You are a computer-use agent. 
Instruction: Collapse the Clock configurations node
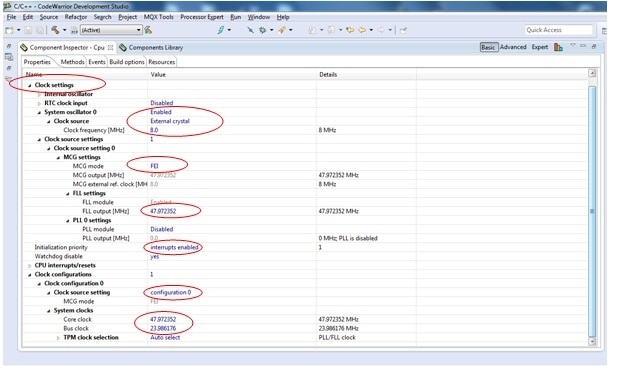(30, 275)
